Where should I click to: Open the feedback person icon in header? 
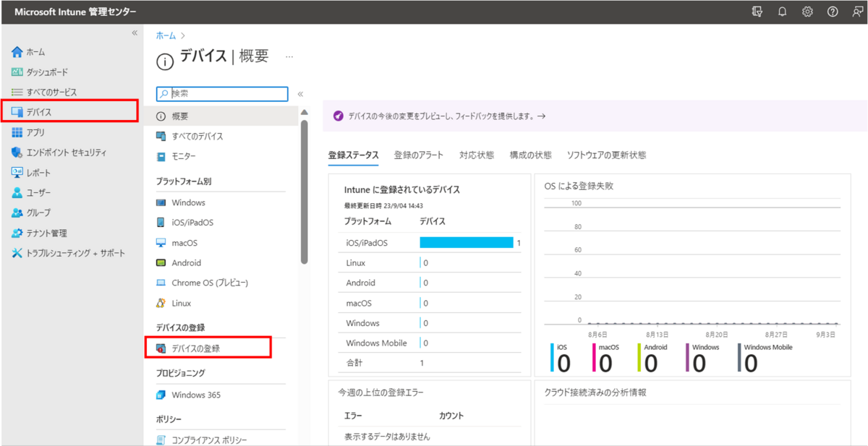click(857, 12)
